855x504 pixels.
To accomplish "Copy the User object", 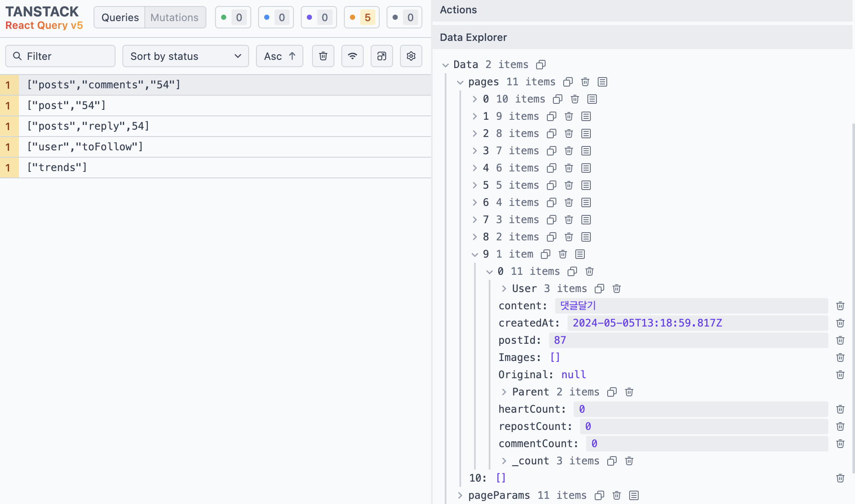I will click(599, 289).
